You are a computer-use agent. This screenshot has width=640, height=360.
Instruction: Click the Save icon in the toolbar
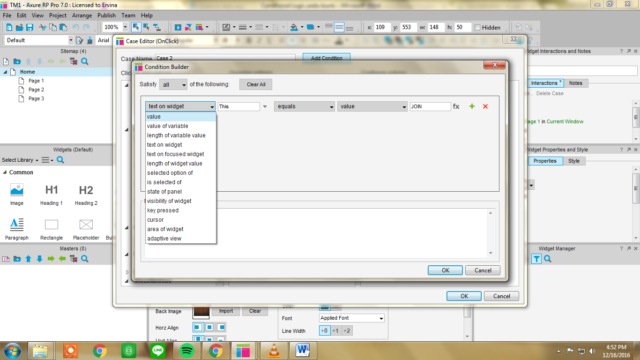coord(29,27)
